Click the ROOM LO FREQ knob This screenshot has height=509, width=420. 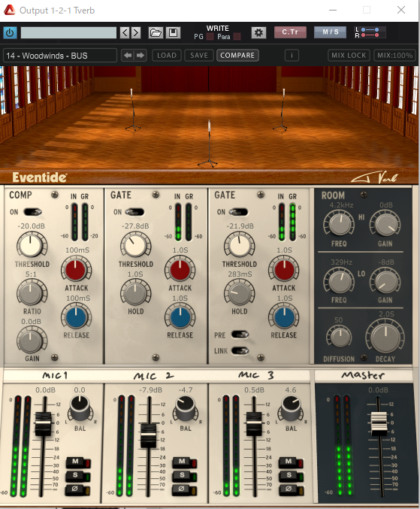point(339,280)
